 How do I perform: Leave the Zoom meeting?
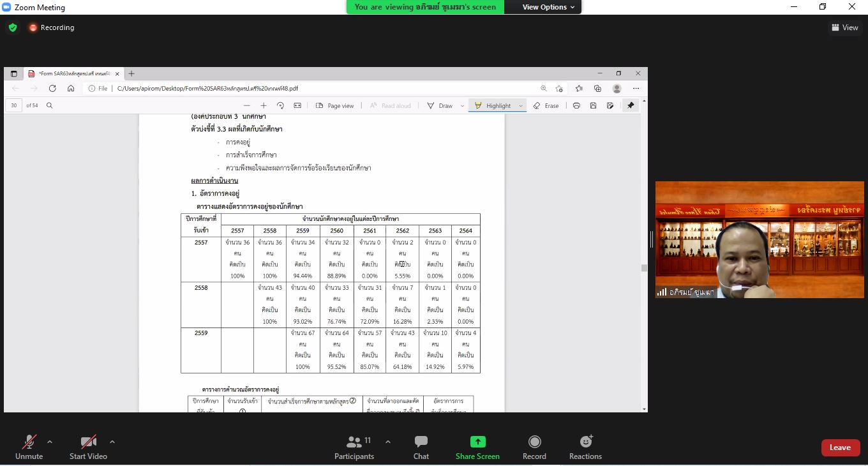[840, 447]
